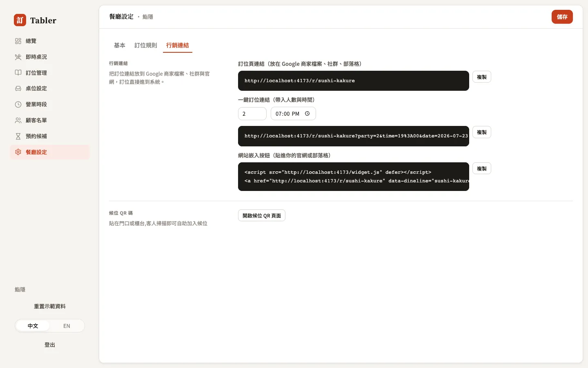Navigate to 桌位設定
The width and height of the screenshot is (588, 368).
pos(50,88)
